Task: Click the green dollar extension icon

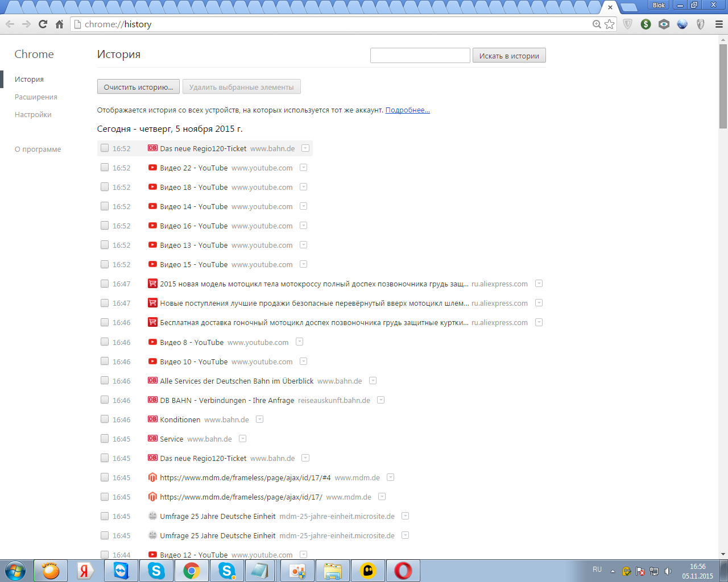Action: (x=646, y=24)
